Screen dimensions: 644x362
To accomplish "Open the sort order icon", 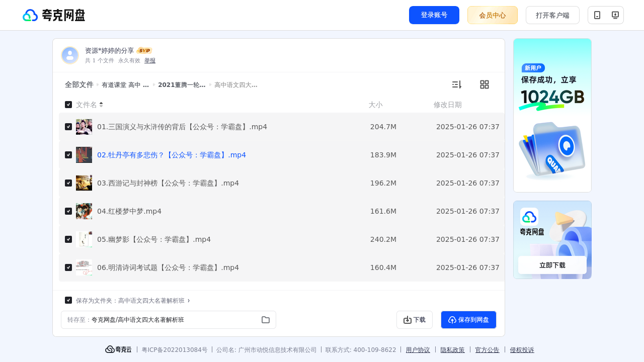I will point(456,84).
